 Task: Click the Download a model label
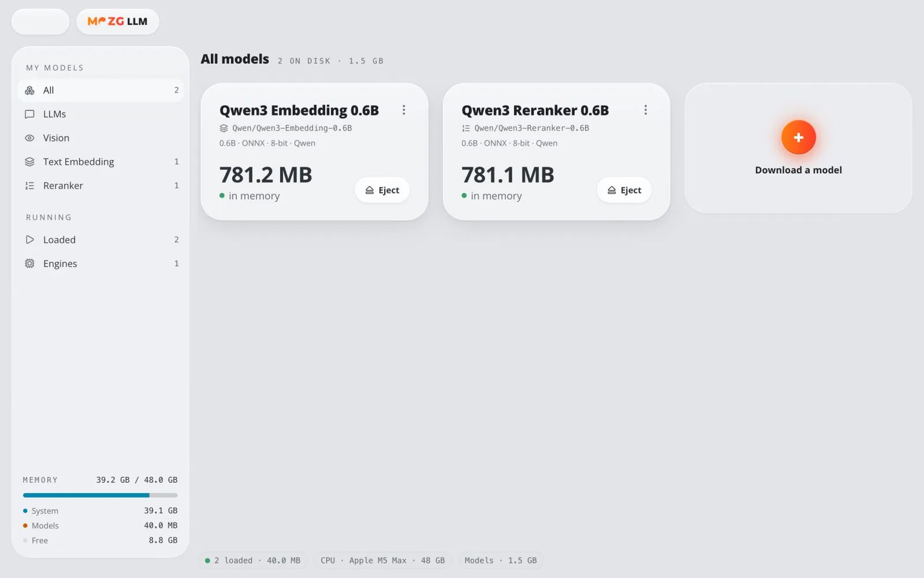point(798,170)
